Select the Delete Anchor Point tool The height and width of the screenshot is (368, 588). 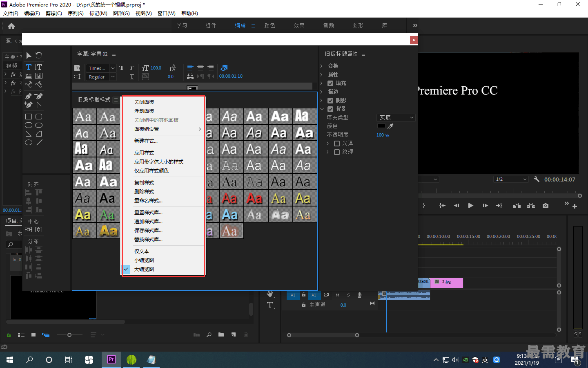(x=39, y=96)
